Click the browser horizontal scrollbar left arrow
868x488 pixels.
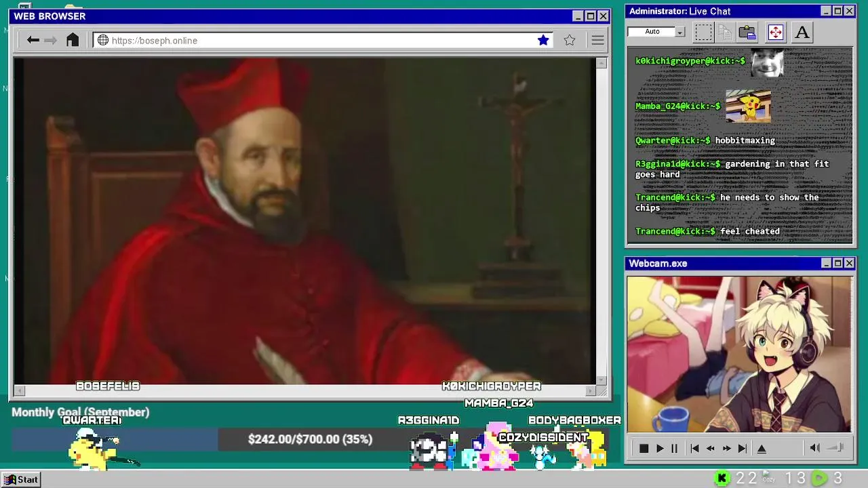19,390
